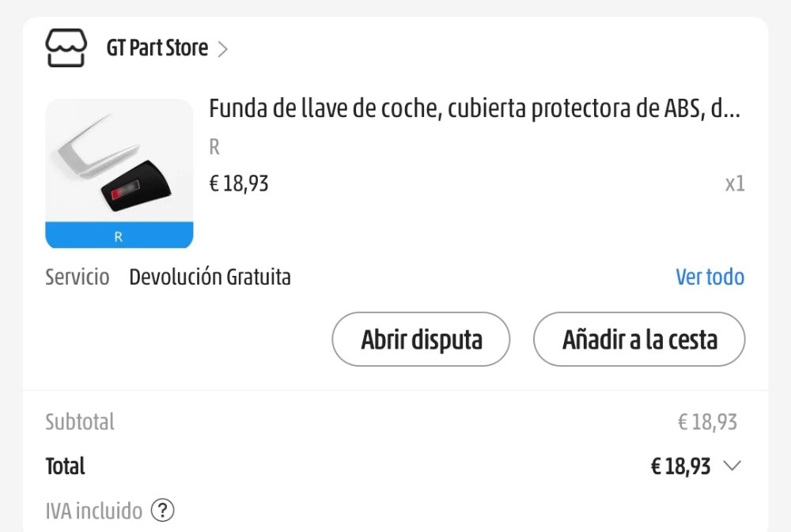
Task: Click the item price € 18,93
Action: click(239, 183)
